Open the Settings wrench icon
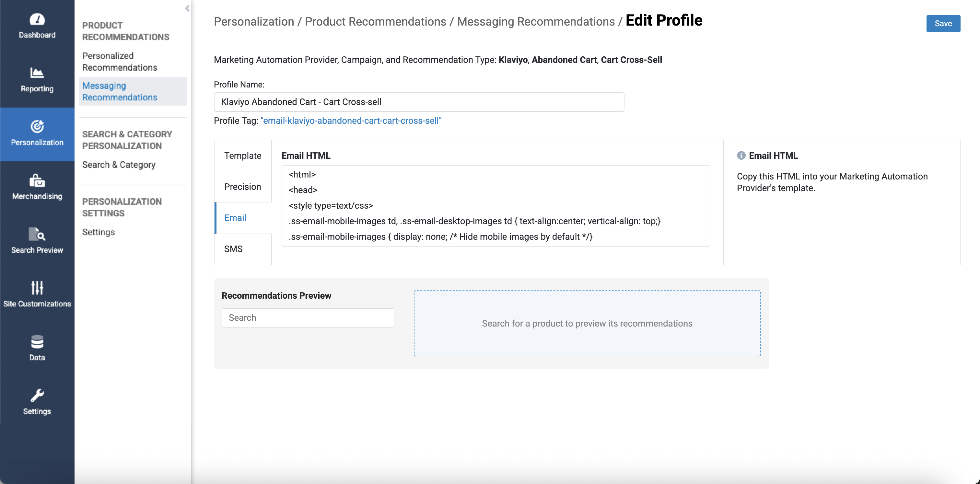 [37, 396]
